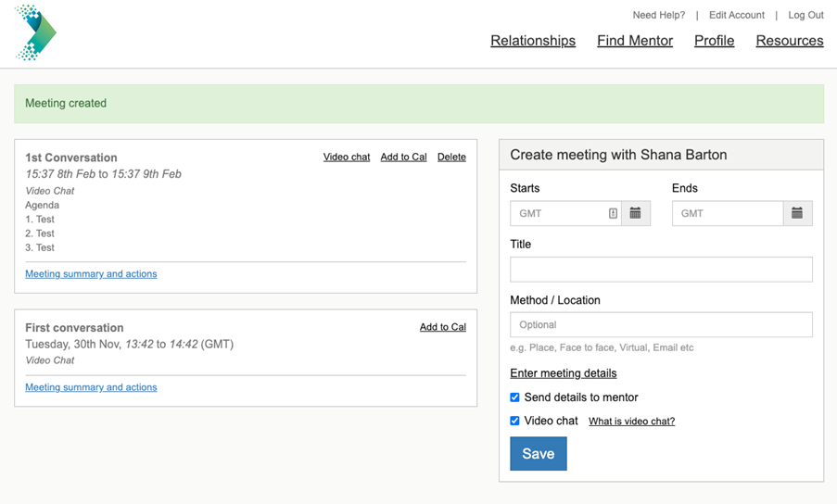Image resolution: width=837 pixels, height=504 pixels.
Task: Start Video chat for 1st Conversation
Action: pos(347,157)
